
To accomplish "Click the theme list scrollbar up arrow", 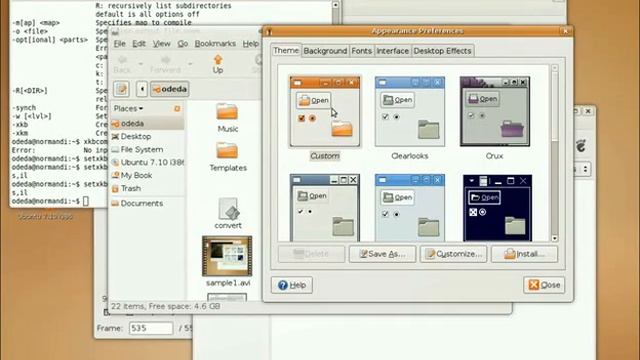I will 555,68.
